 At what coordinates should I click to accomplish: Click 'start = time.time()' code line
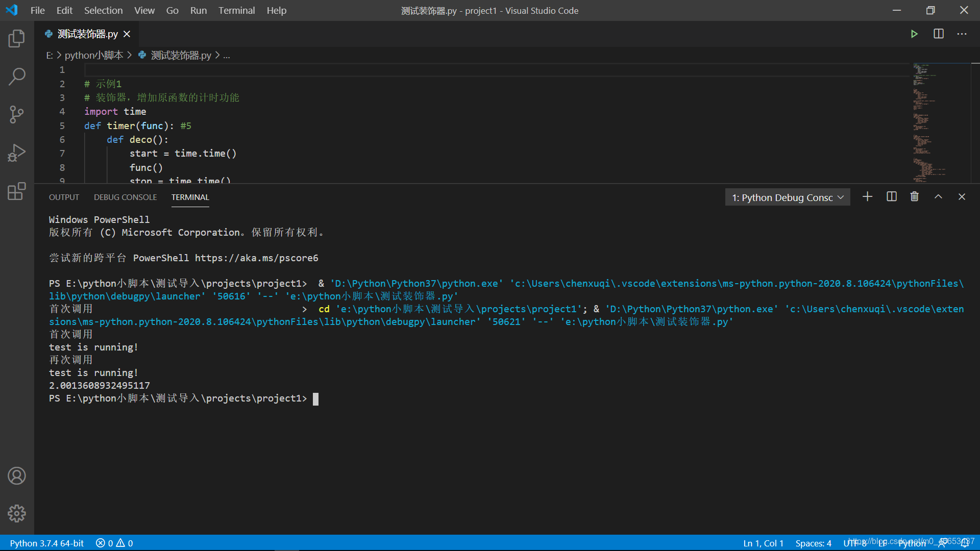[183, 154]
